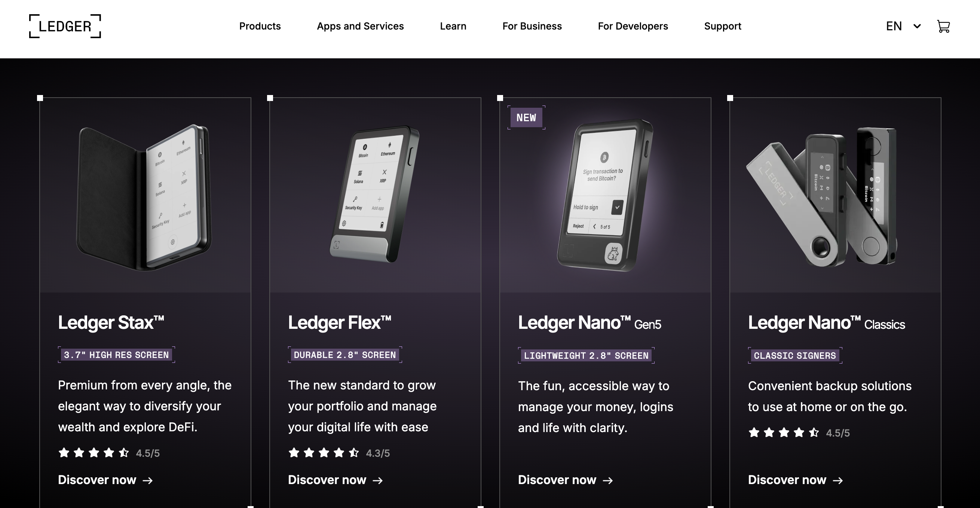980x508 pixels.
Task: Open the Support page
Action: pos(722,26)
